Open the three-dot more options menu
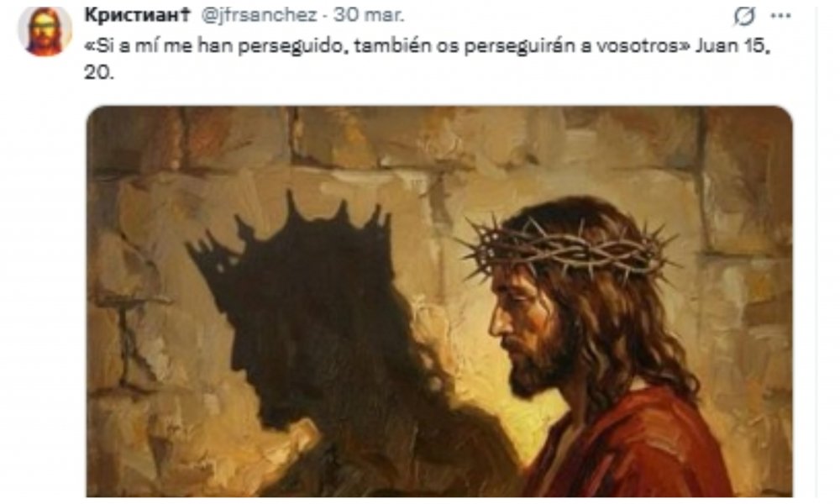Image resolution: width=840 pixels, height=504 pixels. (780, 16)
